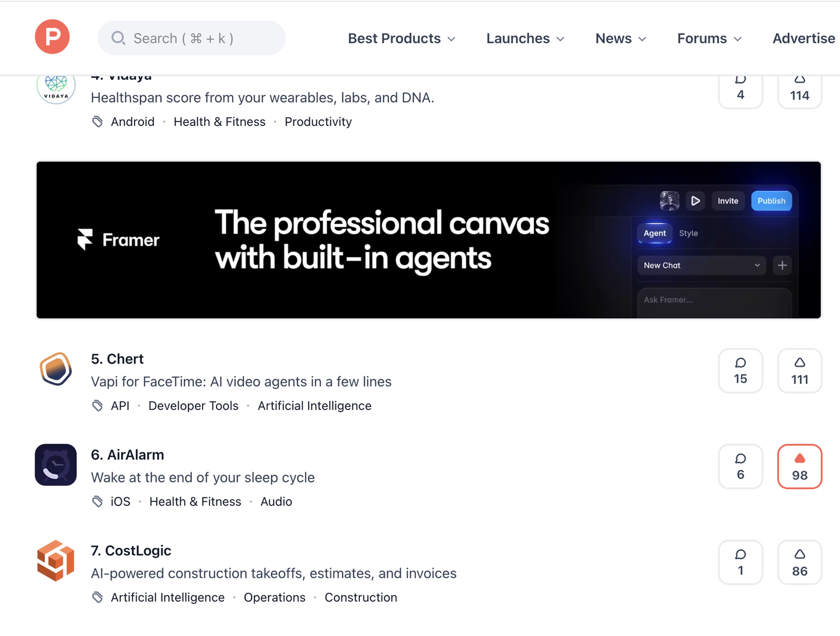Open Vidaya's 4 comments
Viewport: 840px width, 636px height.
(740, 92)
